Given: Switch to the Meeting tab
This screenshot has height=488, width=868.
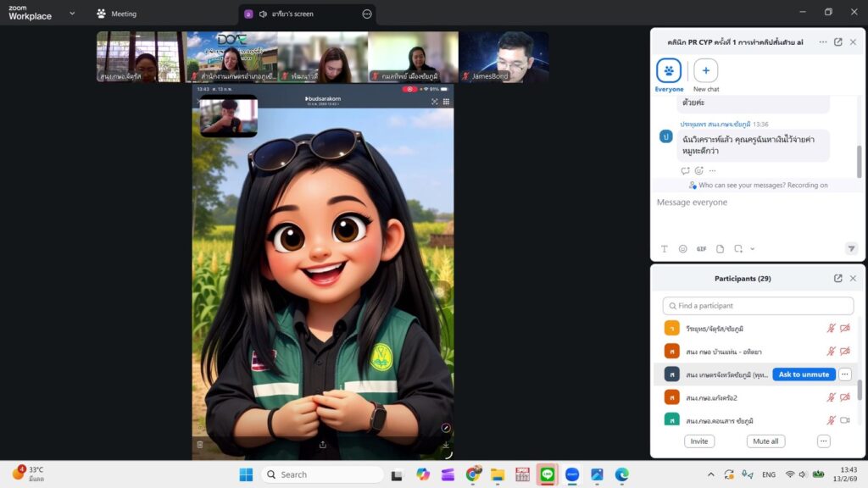Looking at the screenshot, I should tap(116, 14).
